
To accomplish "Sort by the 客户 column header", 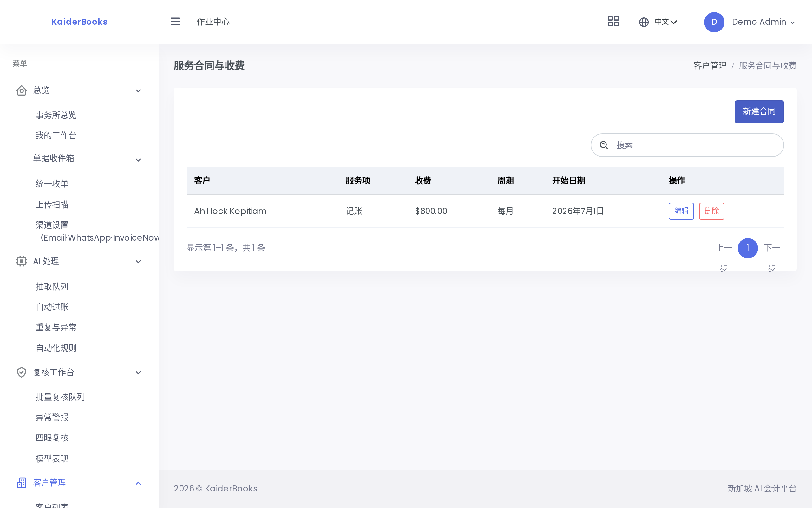I will pyautogui.click(x=202, y=181).
